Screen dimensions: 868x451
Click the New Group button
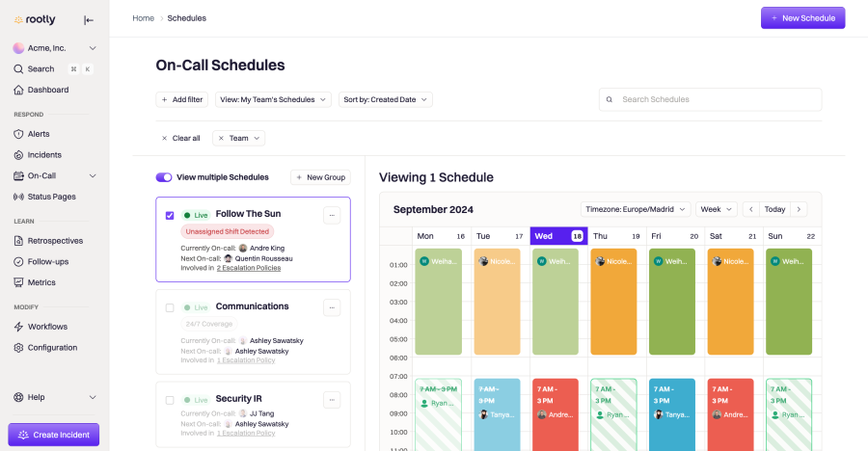coord(320,177)
